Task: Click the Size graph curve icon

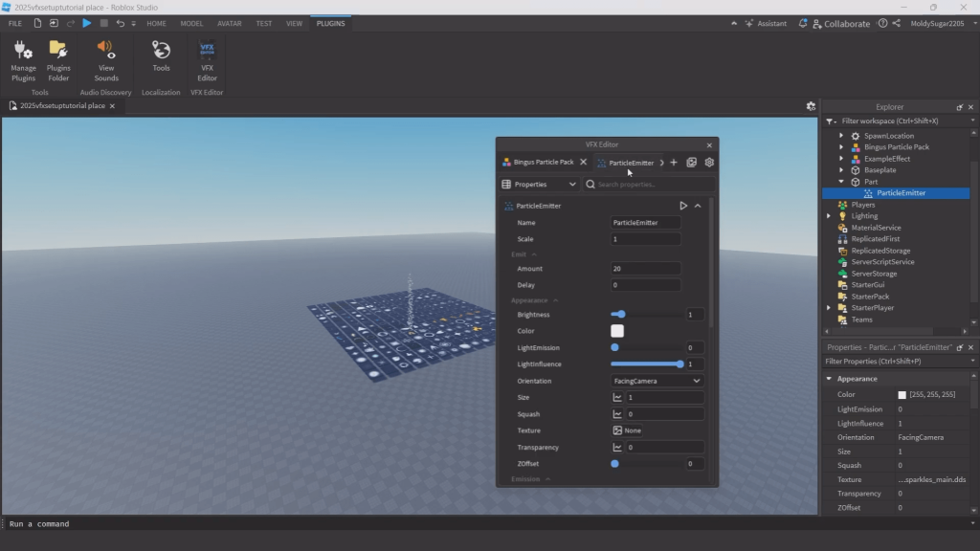Action: coord(617,397)
